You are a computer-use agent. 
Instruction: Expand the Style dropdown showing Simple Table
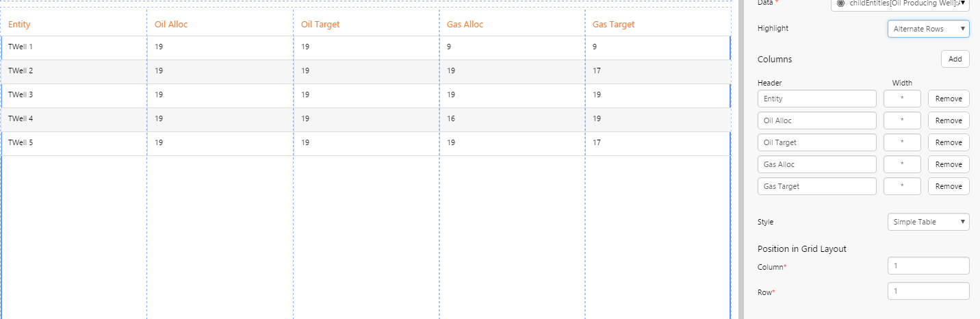[928, 222]
